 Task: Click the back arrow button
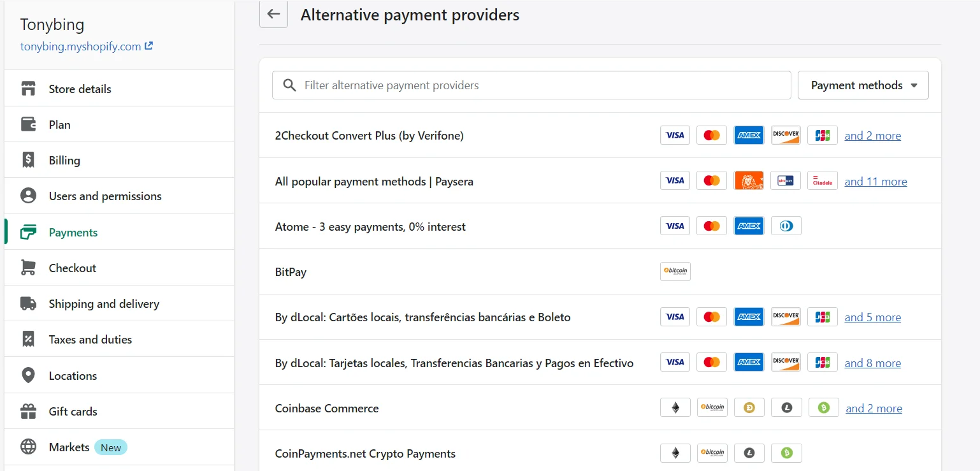coord(273,14)
